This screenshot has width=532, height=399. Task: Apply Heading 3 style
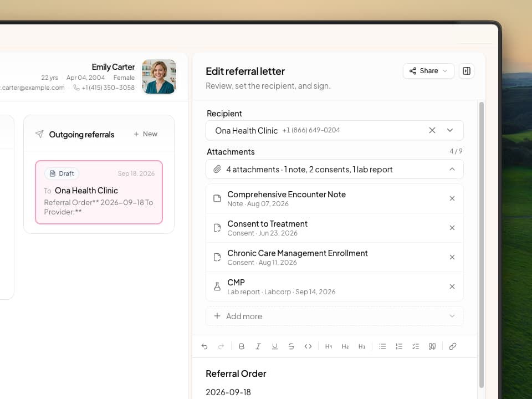pos(362,346)
